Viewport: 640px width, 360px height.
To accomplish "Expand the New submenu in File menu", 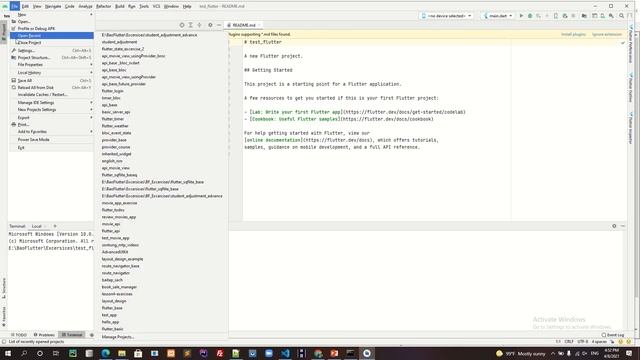I will coord(51,15).
